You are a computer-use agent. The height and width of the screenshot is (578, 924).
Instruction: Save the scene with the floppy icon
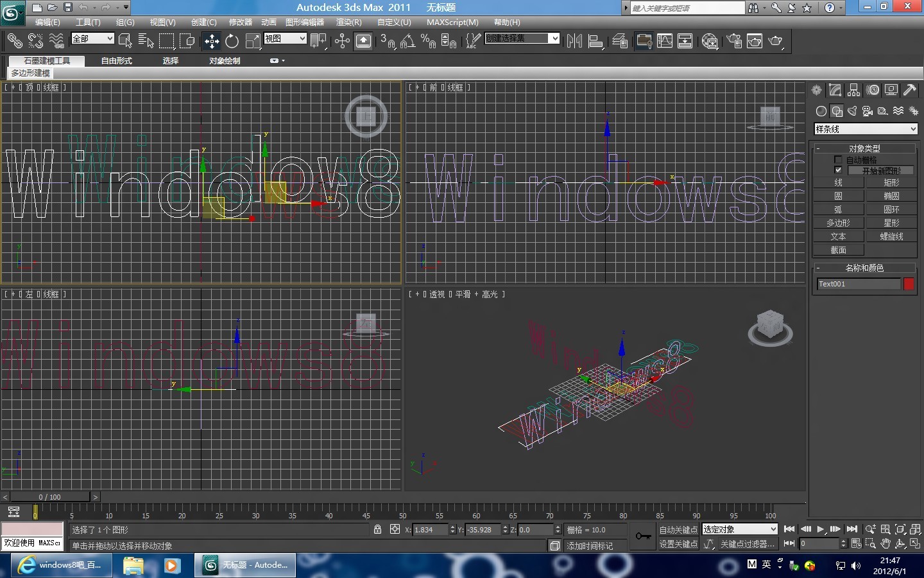(68, 8)
